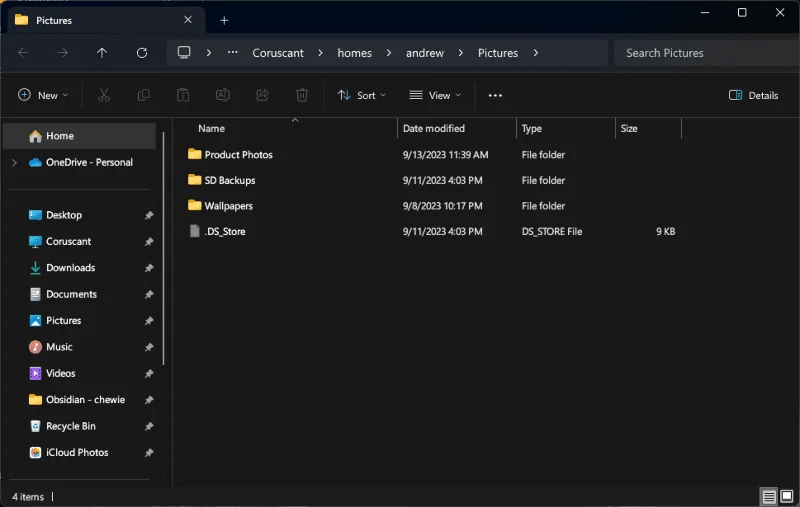The image size is (800, 507).
Task: Open the Sort dropdown
Action: pos(362,95)
